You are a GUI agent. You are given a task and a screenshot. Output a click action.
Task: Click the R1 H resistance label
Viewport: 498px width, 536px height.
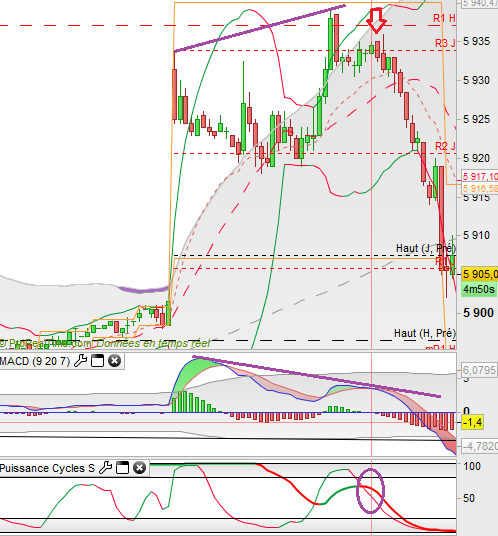444,18
